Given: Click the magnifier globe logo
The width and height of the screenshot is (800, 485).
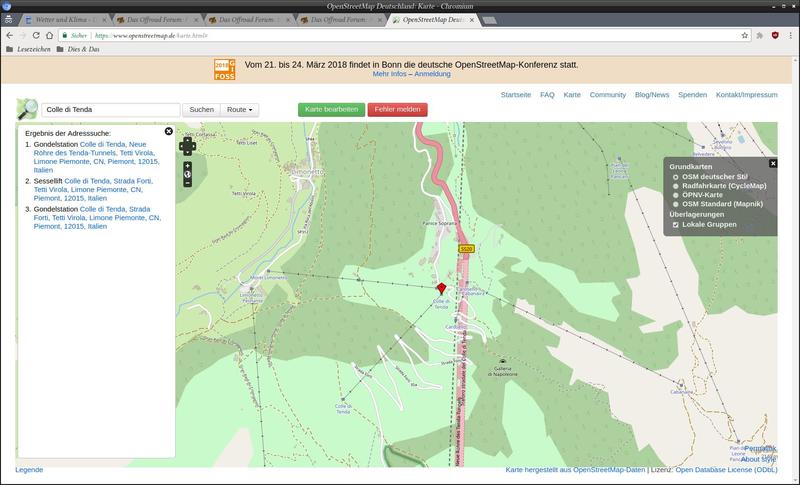Looking at the screenshot, I should pos(27,109).
